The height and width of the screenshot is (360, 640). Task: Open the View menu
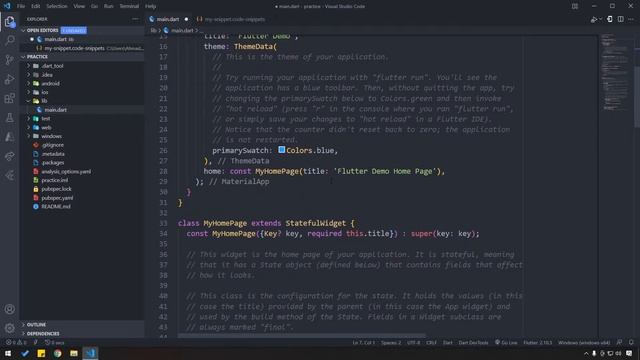(x=79, y=6)
